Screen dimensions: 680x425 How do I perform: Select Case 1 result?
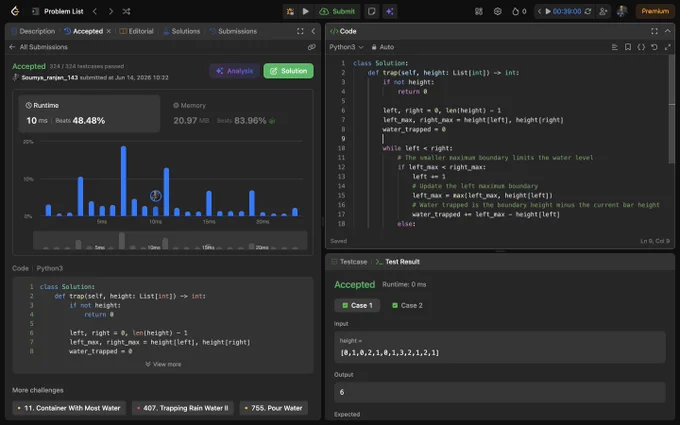[x=357, y=305]
